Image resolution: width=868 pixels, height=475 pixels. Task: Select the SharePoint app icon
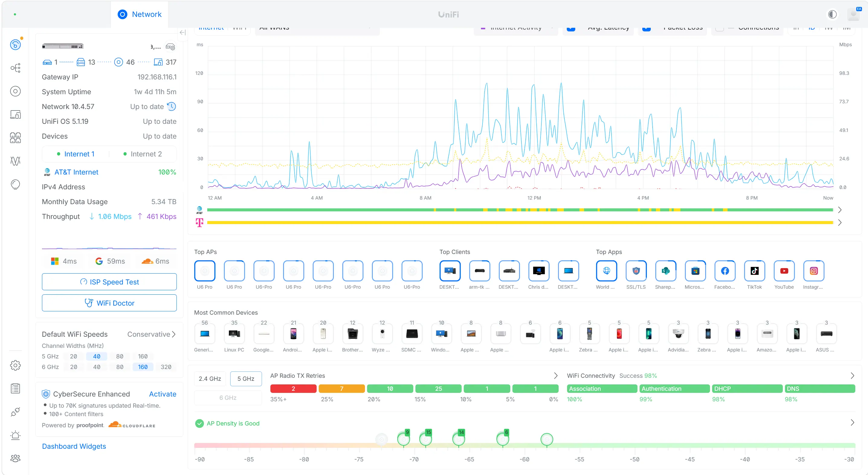(x=666, y=271)
